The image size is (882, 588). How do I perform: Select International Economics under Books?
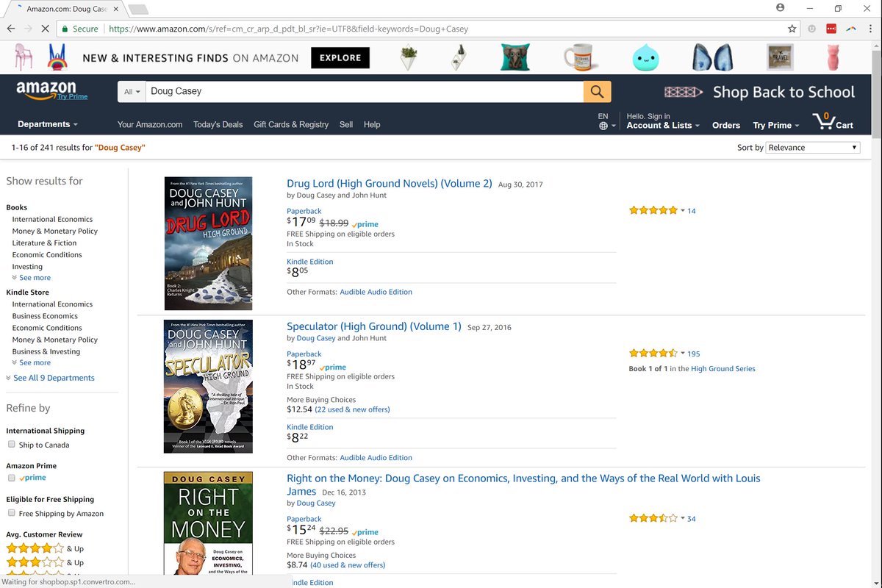(x=52, y=219)
